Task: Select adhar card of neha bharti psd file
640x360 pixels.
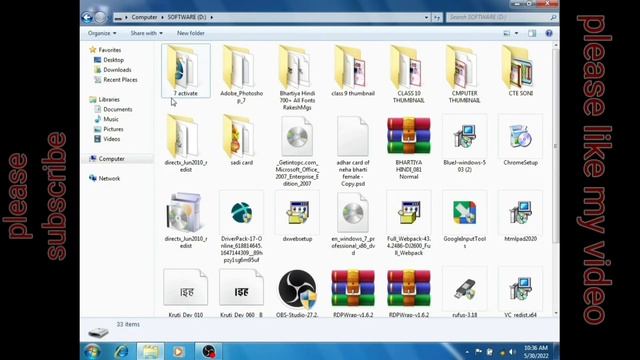Action: coord(353,151)
